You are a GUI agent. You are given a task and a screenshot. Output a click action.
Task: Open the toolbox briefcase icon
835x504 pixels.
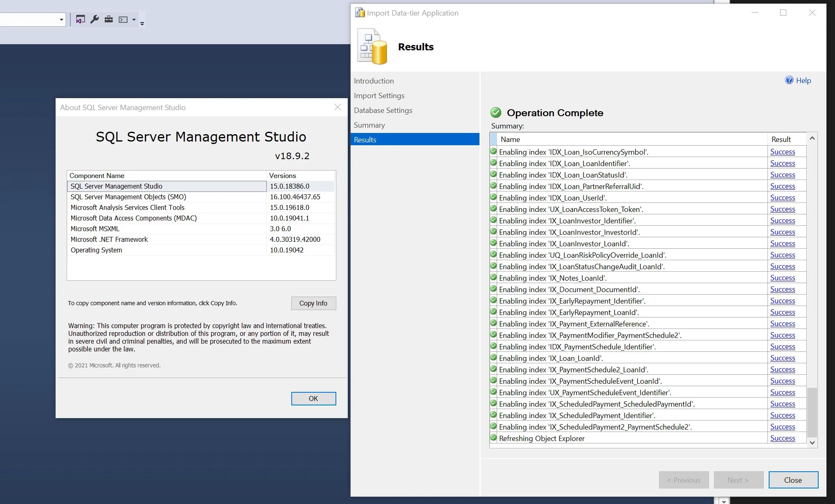(108, 19)
